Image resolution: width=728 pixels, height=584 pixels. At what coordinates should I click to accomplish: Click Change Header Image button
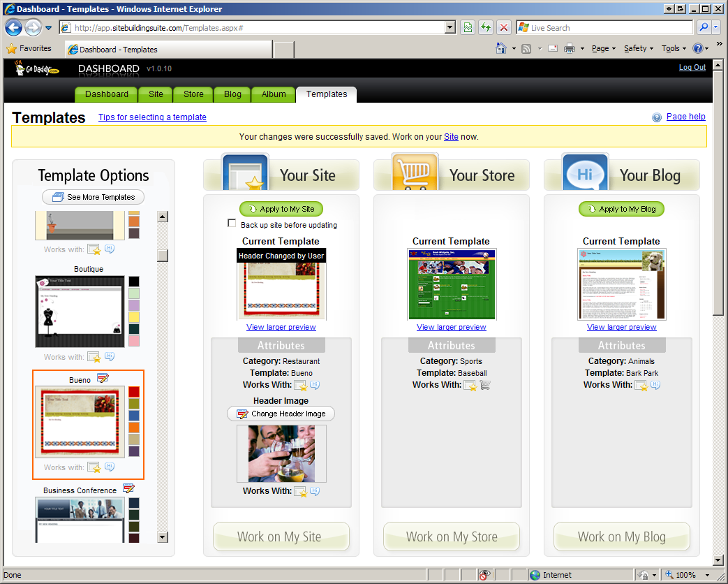point(281,414)
